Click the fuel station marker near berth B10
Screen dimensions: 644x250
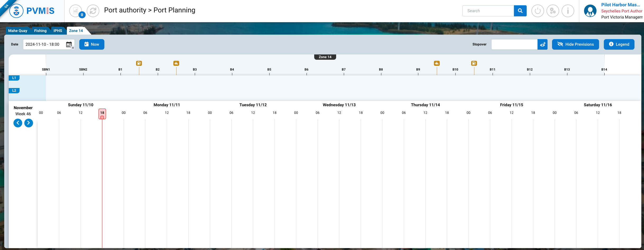(474, 63)
